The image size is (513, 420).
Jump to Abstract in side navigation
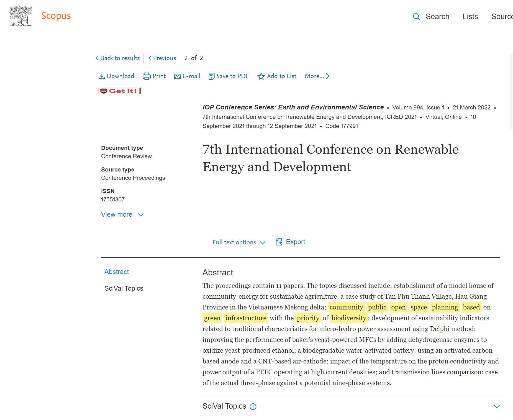pos(117,272)
